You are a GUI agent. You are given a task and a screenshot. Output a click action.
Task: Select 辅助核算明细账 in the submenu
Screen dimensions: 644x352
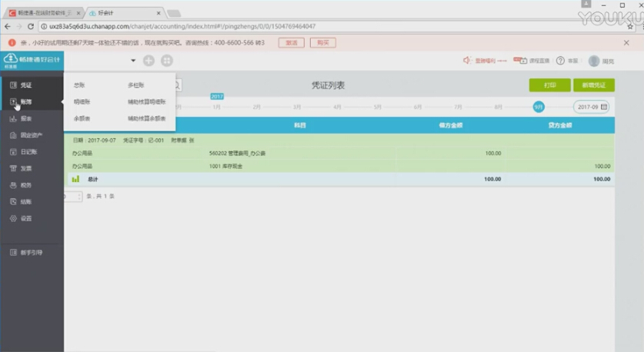146,101
